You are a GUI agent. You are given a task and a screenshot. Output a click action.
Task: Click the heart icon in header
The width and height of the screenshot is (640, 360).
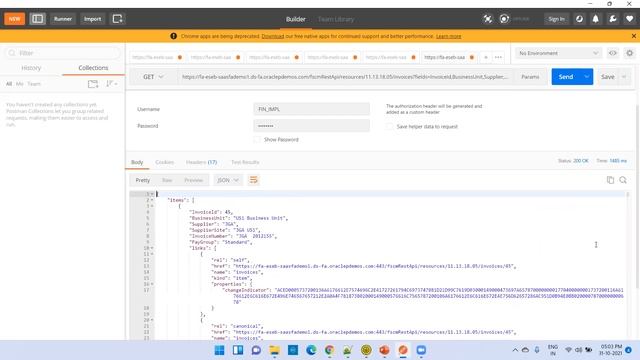pos(630,19)
